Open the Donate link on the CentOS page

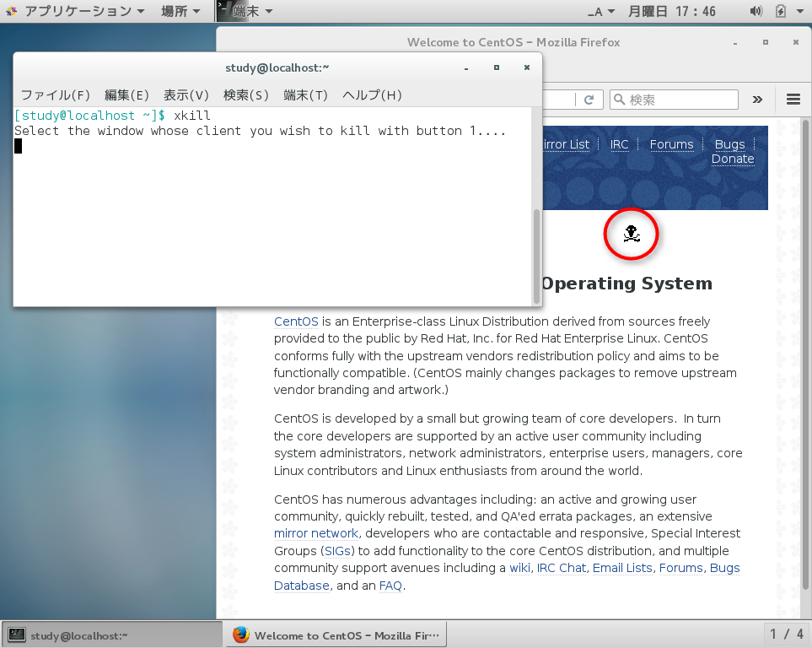[731, 159]
